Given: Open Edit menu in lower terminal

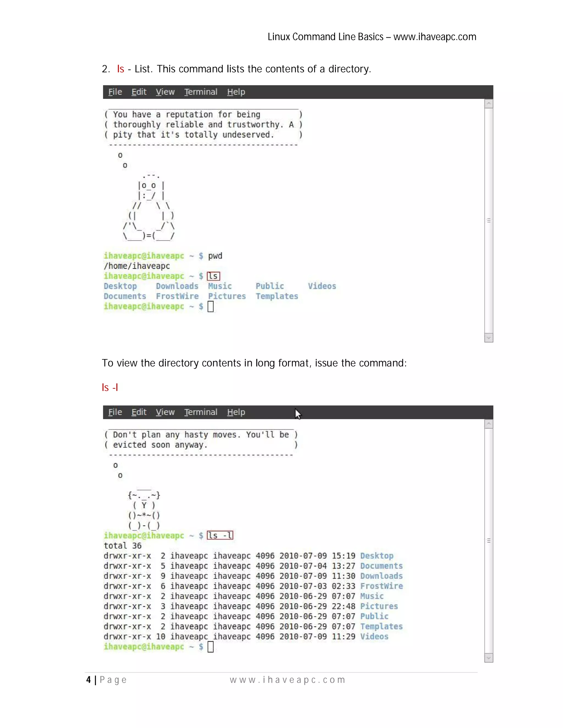Looking at the screenshot, I should coord(139,412).
